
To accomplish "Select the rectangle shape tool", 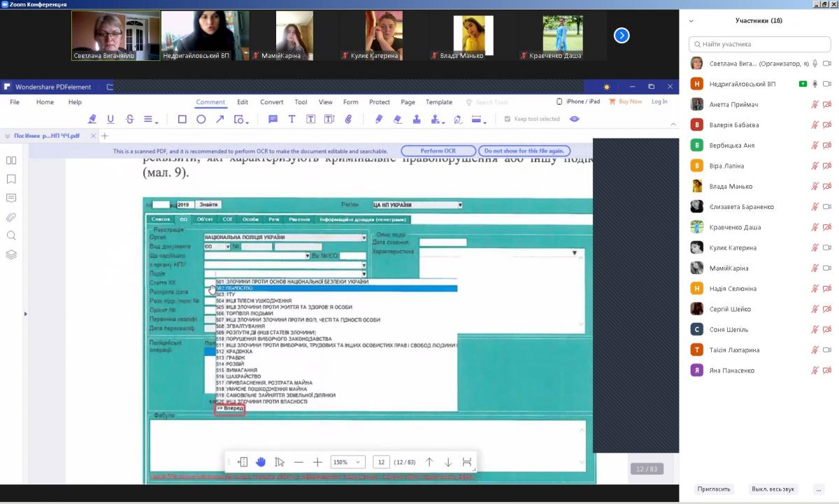I will tap(182, 120).
